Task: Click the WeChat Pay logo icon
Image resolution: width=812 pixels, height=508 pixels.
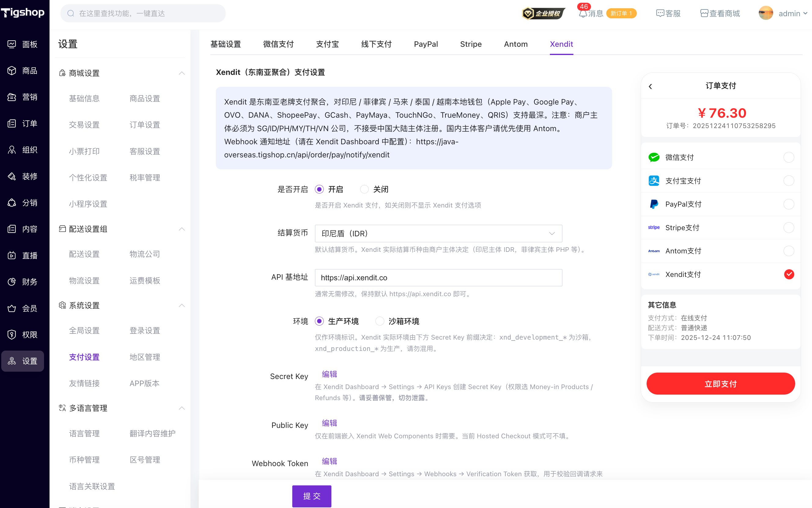Action: 654,157
